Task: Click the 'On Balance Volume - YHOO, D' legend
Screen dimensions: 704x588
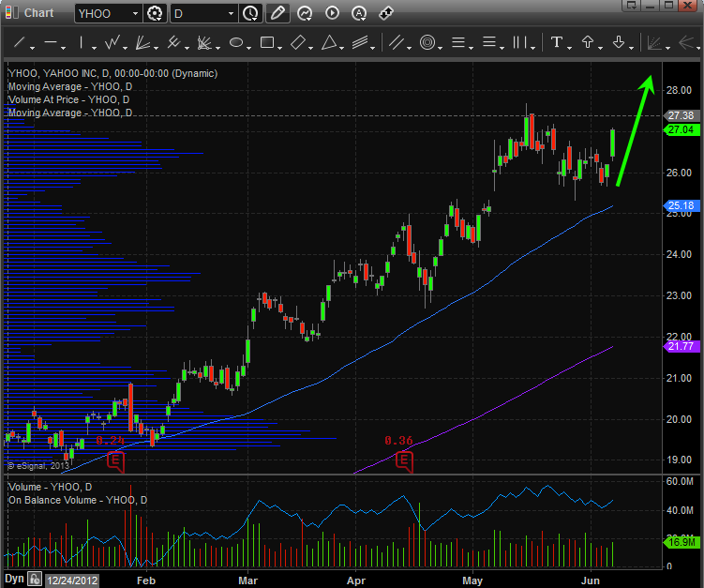Action: click(x=78, y=500)
